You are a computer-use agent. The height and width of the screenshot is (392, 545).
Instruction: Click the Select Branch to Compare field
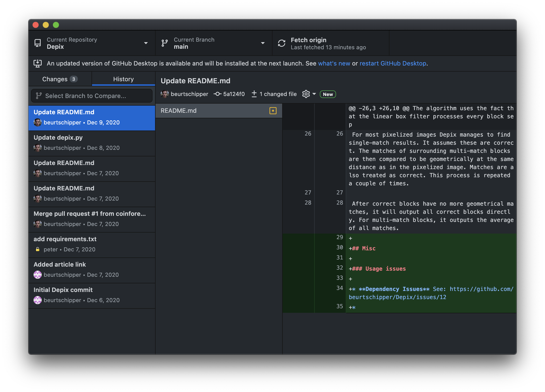click(92, 96)
